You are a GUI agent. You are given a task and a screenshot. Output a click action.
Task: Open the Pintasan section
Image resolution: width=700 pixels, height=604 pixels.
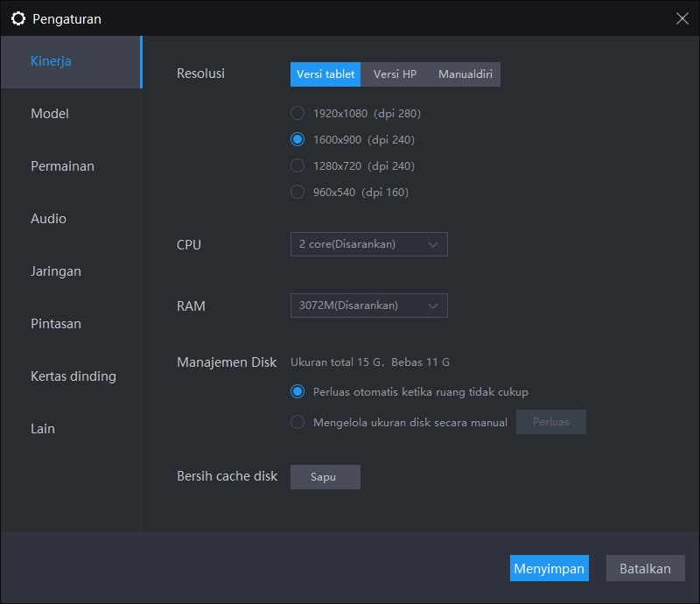pos(55,324)
